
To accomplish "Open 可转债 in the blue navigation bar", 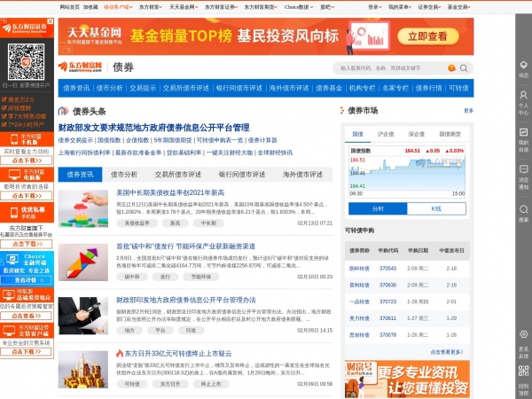I will (458, 88).
